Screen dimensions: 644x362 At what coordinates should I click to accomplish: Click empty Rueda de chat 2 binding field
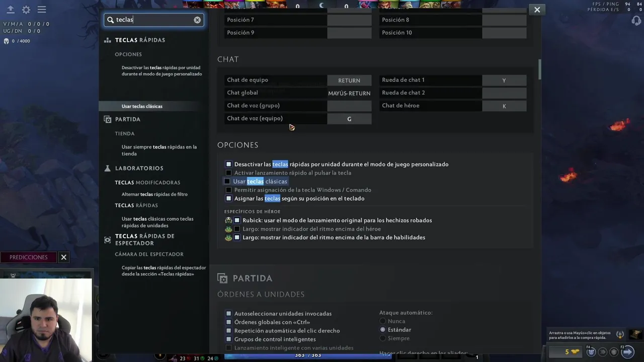(504, 93)
